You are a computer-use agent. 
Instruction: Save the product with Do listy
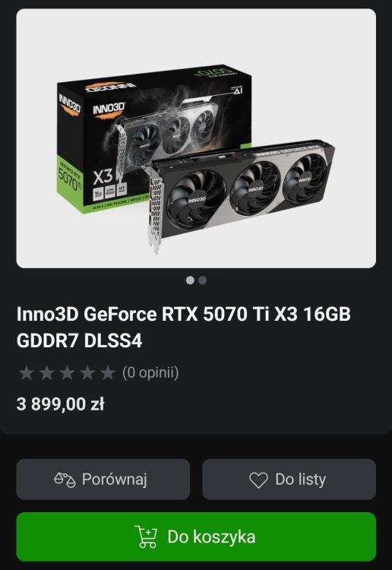click(289, 479)
